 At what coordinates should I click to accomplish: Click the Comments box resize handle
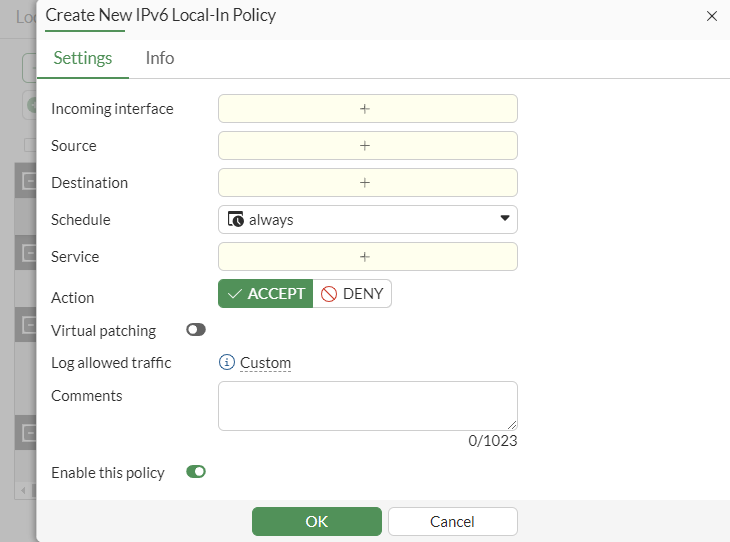(513, 425)
